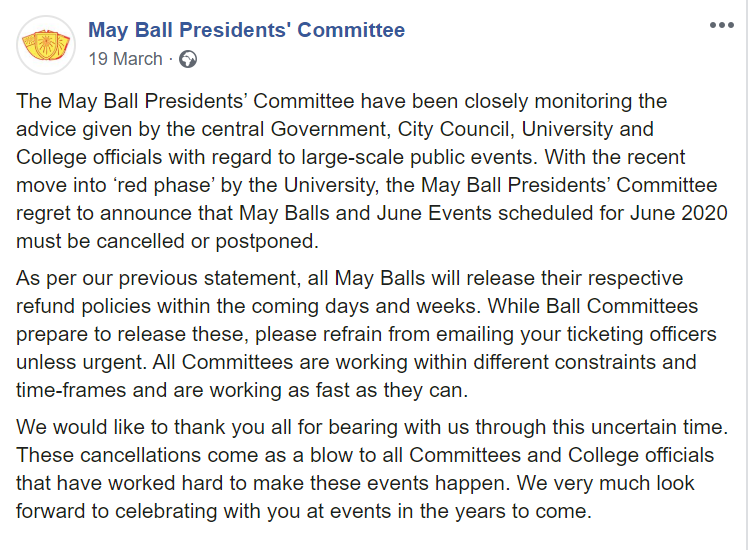The width and height of the screenshot is (748, 550).
Task: Open the post options three-dots menu
Action: tap(721, 25)
